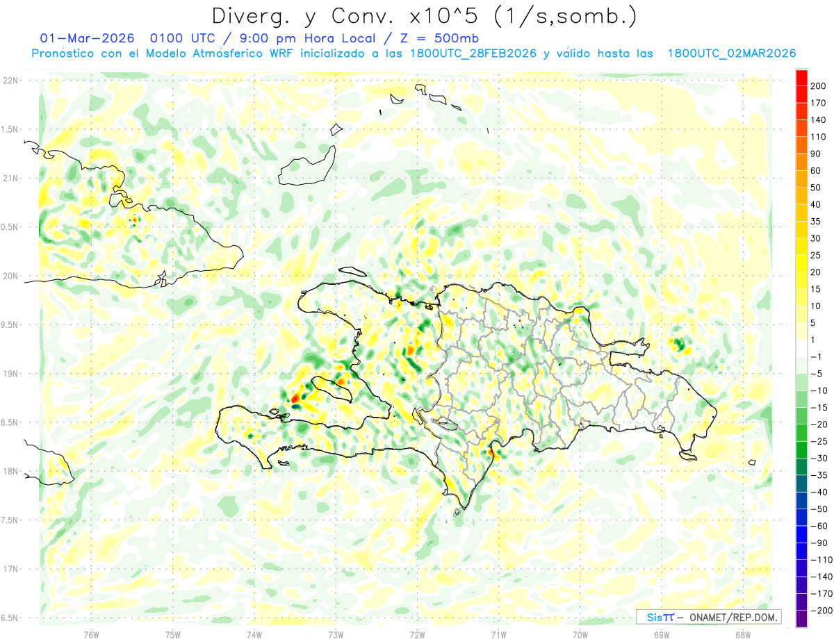
Task: Click the blue swatch between -60 and -90
Action: pos(801,534)
